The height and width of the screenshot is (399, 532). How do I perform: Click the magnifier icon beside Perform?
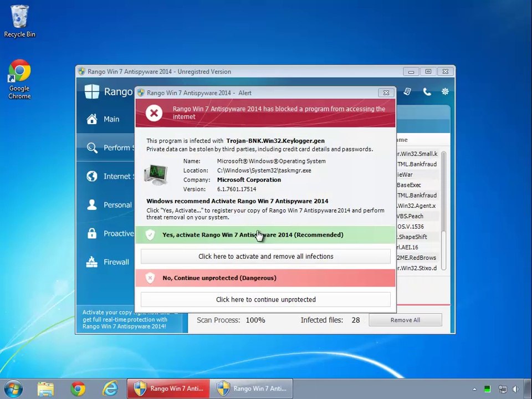point(91,147)
